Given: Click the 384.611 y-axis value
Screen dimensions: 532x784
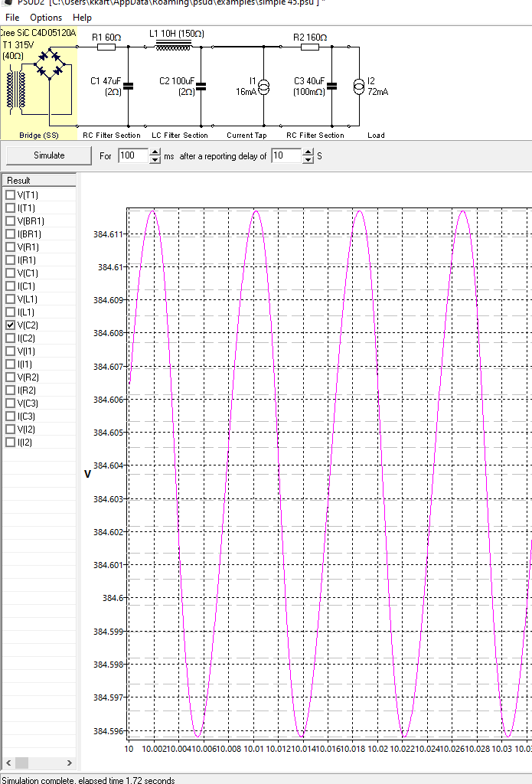Looking at the screenshot, I should coord(108,234).
